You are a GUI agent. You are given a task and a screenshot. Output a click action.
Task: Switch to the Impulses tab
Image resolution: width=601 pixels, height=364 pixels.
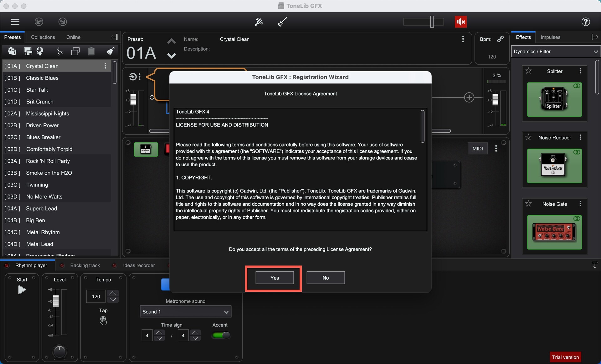tap(550, 37)
